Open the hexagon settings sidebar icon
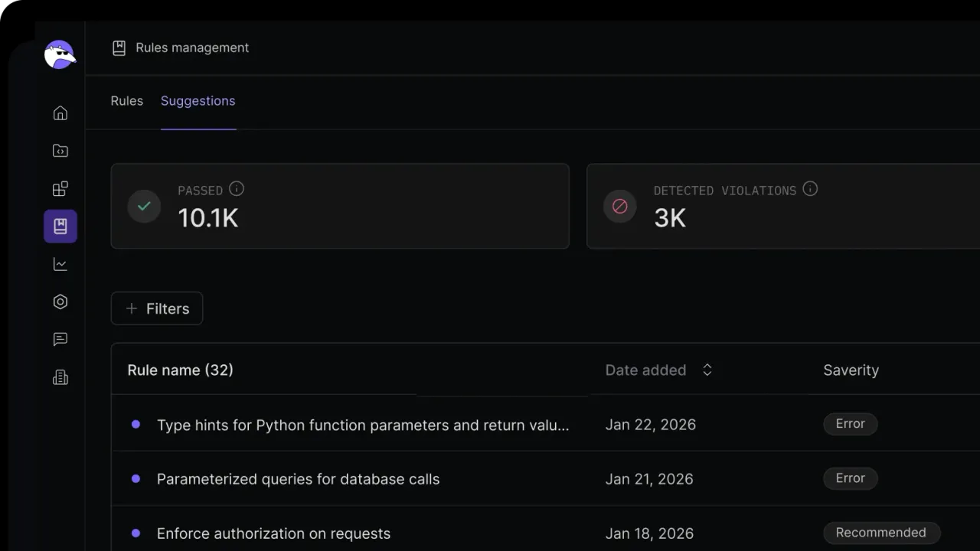Image resolution: width=980 pixels, height=551 pixels. (60, 302)
